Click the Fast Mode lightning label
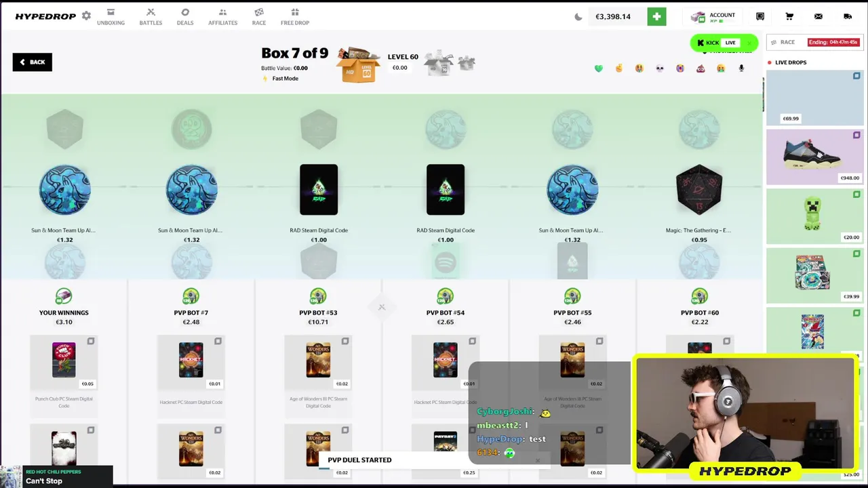 tap(281, 79)
